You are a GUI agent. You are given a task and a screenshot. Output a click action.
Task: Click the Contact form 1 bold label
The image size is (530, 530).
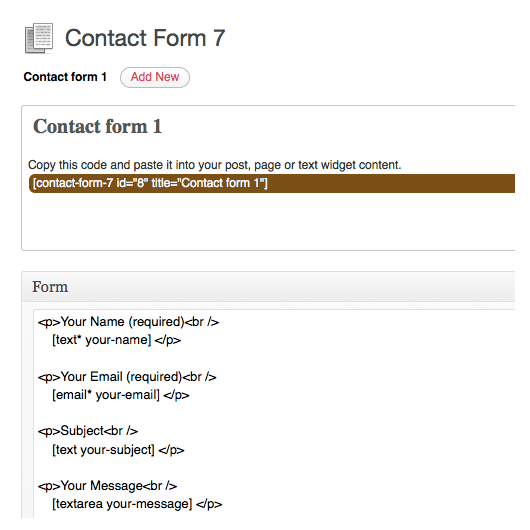65,77
